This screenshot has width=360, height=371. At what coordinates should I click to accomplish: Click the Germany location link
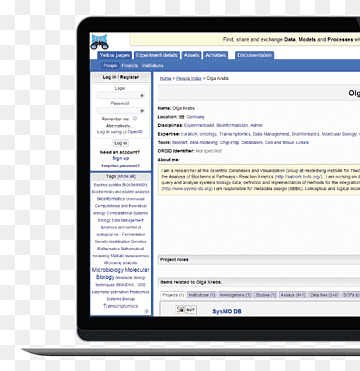pos(195,117)
